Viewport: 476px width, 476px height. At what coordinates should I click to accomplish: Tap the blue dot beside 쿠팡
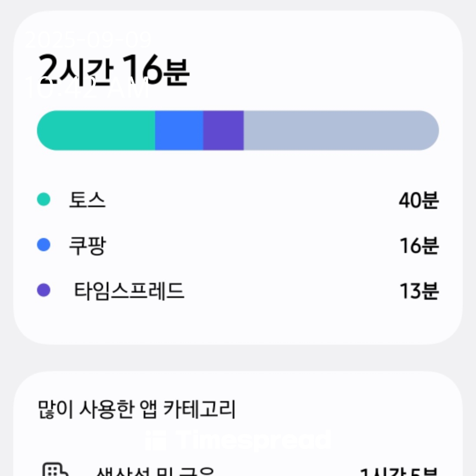pyautogui.click(x=43, y=245)
